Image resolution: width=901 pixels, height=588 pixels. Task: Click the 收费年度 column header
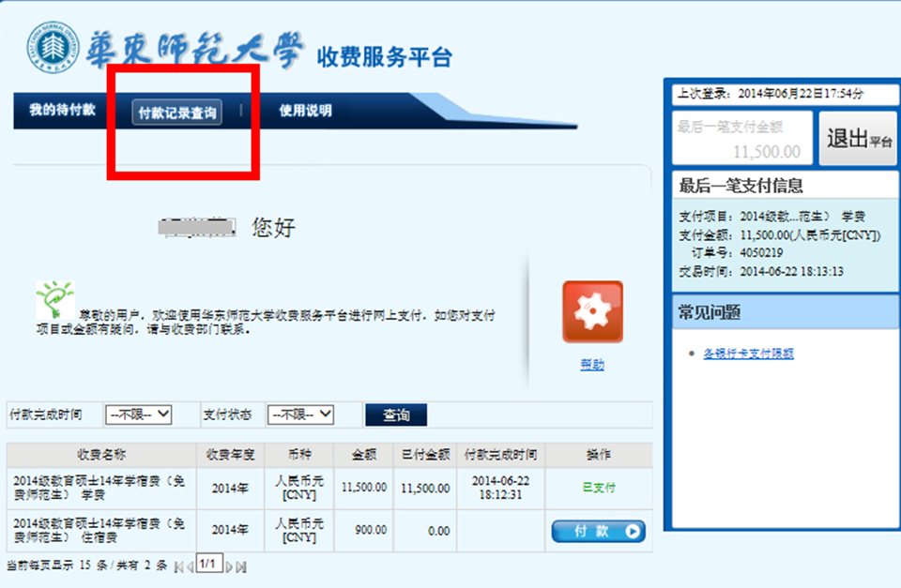pos(231,455)
